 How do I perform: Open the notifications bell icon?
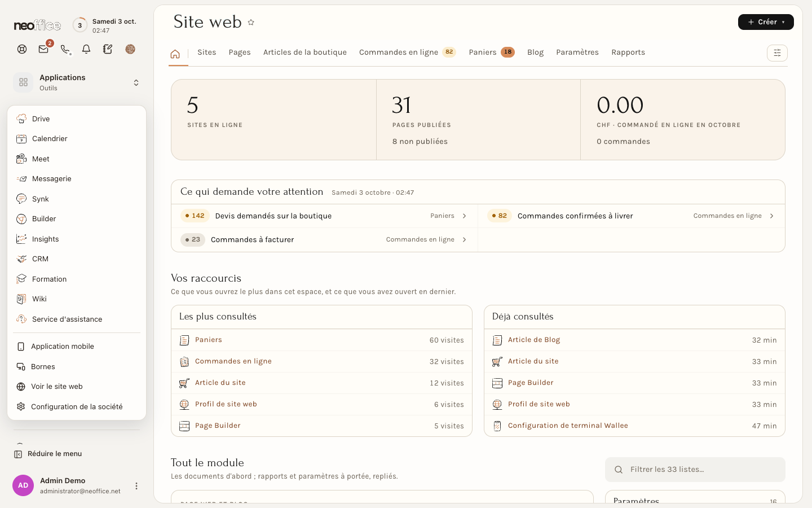[86, 49]
